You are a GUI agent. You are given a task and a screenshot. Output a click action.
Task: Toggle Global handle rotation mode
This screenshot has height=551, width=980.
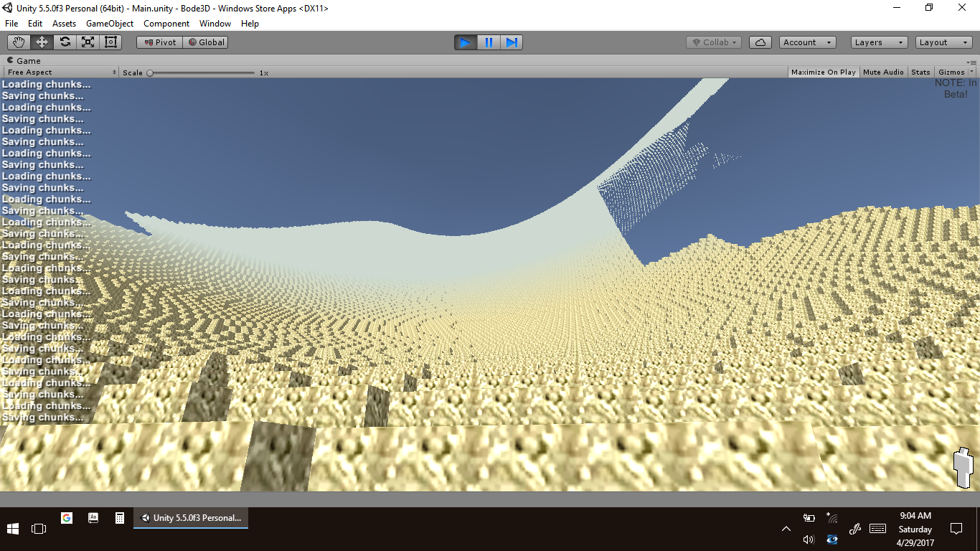coord(206,42)
